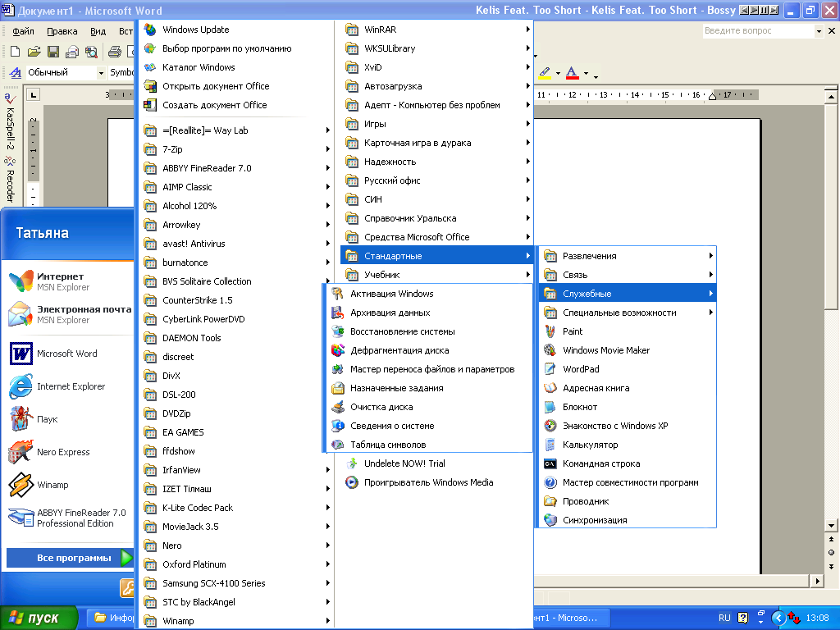Open Активация Windows
Screen dimensions: 840x630
point(430,294)
